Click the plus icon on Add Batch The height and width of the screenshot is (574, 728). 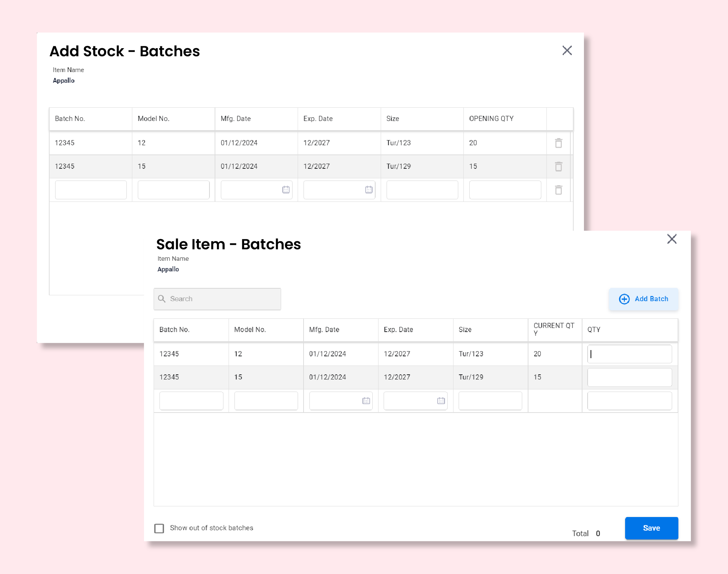(624, 299)
